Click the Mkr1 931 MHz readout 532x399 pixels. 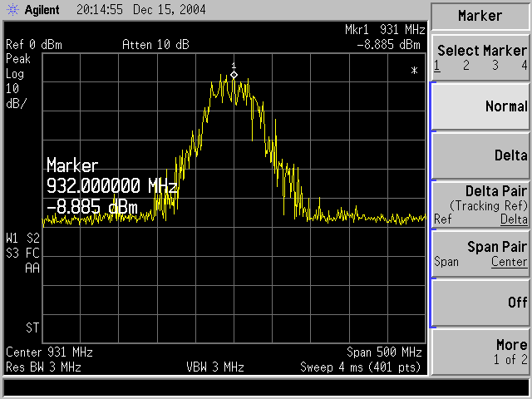[x=385, y=30]
